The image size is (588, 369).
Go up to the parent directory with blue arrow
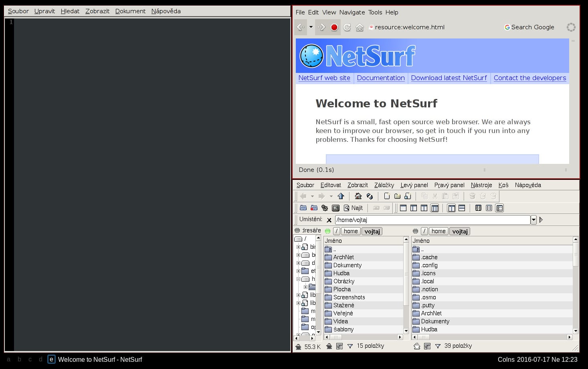(341, 196)
